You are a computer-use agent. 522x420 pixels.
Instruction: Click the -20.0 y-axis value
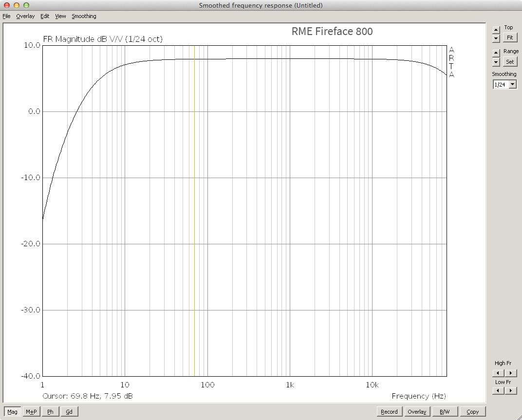click(x=31, y=244)
